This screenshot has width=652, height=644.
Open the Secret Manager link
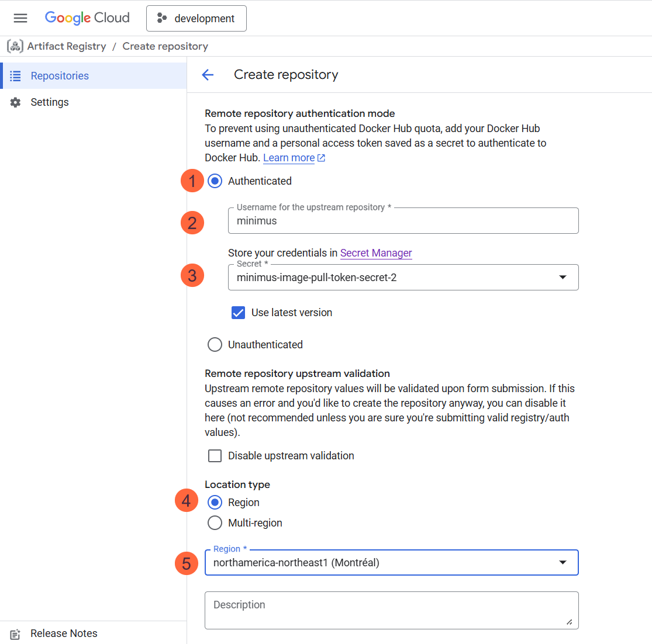pos(376,253)
